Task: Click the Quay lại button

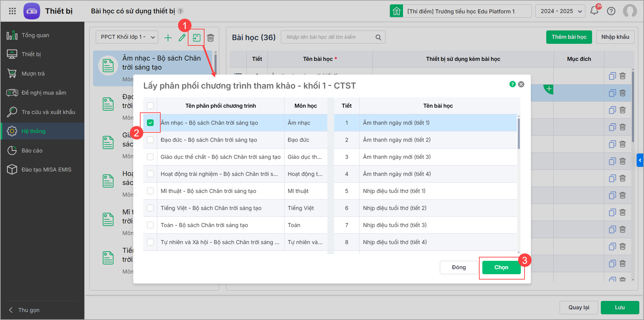Action: coord(579,307)
